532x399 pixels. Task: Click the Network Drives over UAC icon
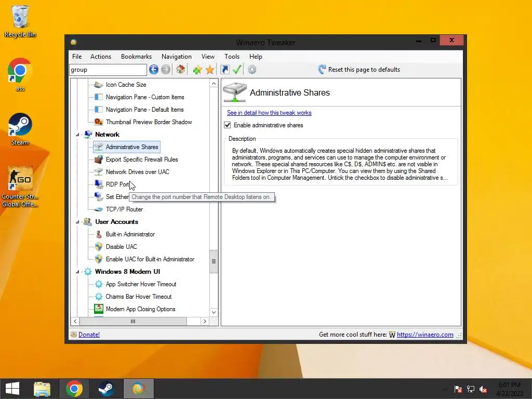pyautogui.click(x=98, y=171)
